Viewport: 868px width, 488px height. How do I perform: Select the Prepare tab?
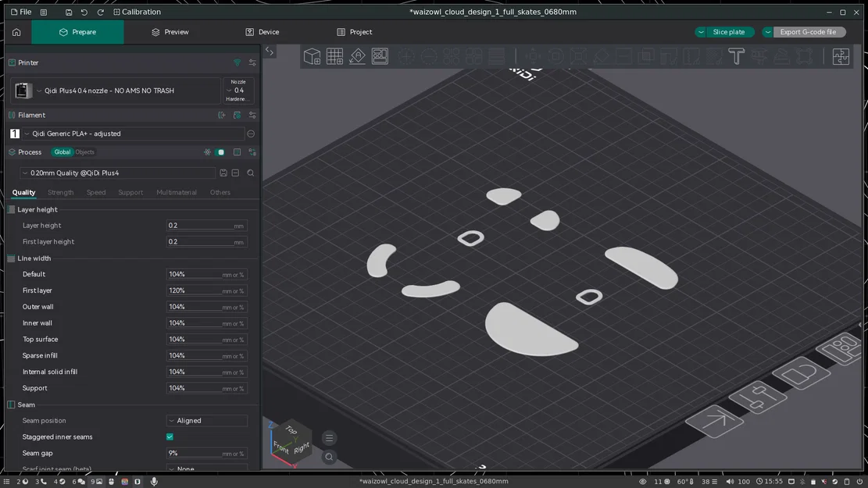click(77, 32)
